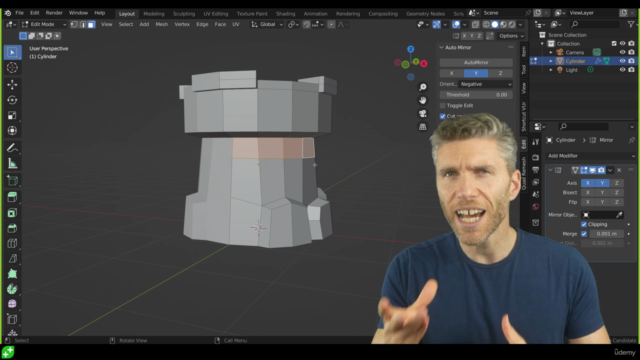Switch to vertex select mode
The height and width of the screenshot is (360, 640).
[74, 24]
